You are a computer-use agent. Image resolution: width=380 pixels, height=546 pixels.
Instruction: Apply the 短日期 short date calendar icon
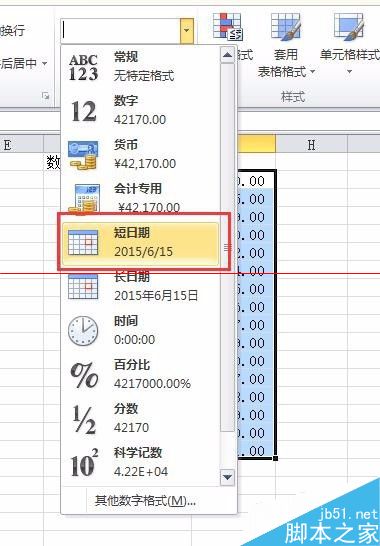(83, 242)
